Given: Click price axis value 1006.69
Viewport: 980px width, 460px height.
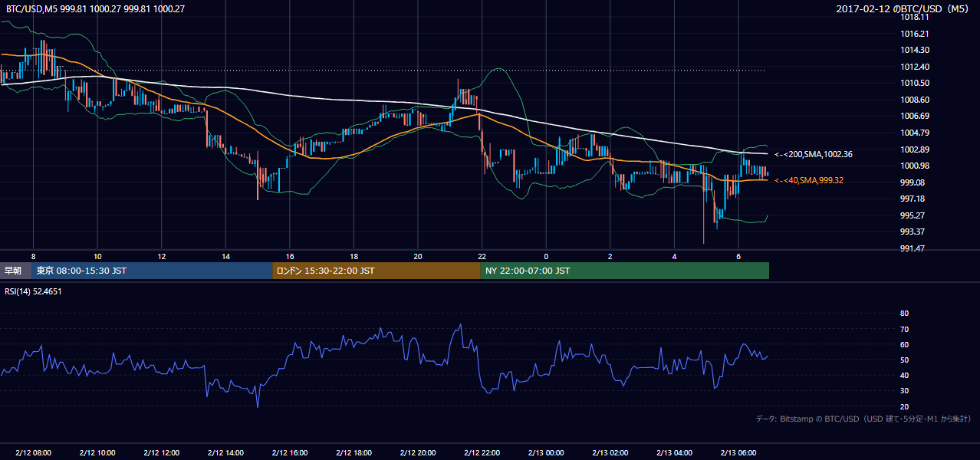Looking at the screenshot, I should coord(914,116).
